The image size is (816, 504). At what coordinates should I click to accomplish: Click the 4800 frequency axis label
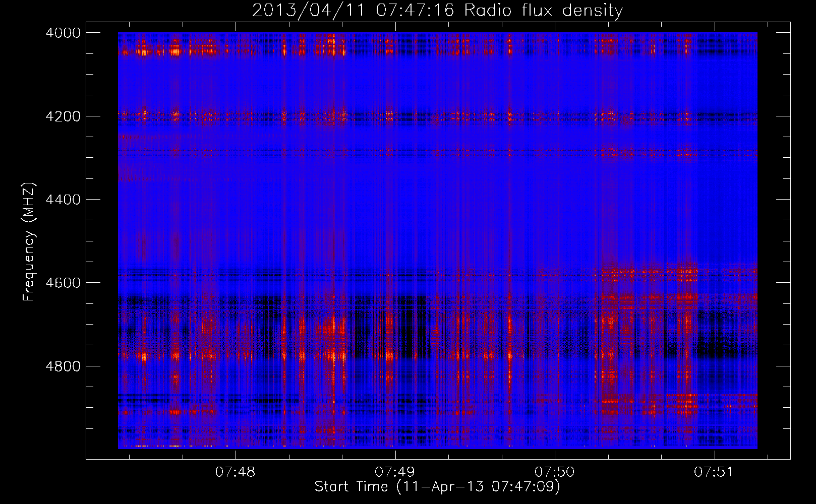point(63,366)
